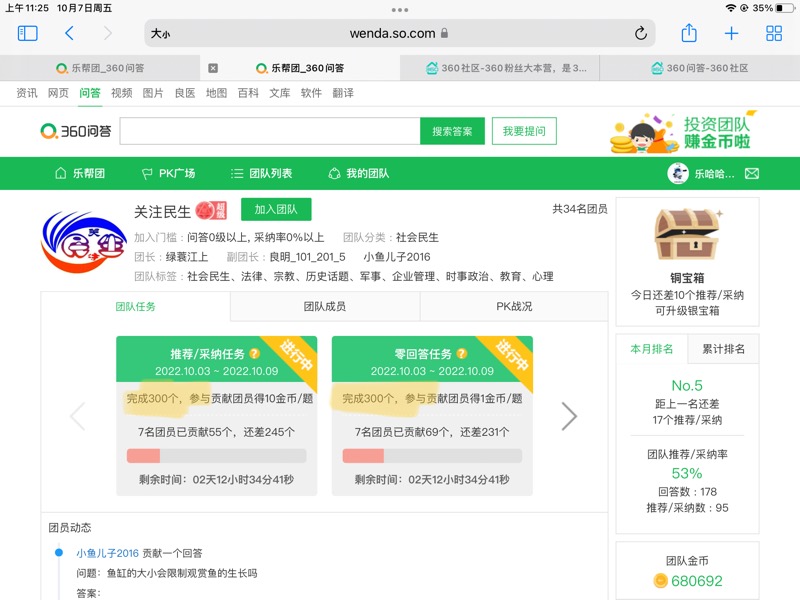
Task: Click the 关注民生 team logo
Action: pyautogui.click(x=84, y=242)
